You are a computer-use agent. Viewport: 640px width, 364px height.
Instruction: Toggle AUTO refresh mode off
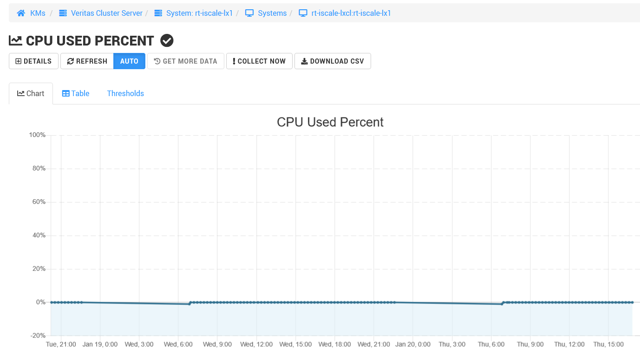pyautogui.click(x=129, y=61)
